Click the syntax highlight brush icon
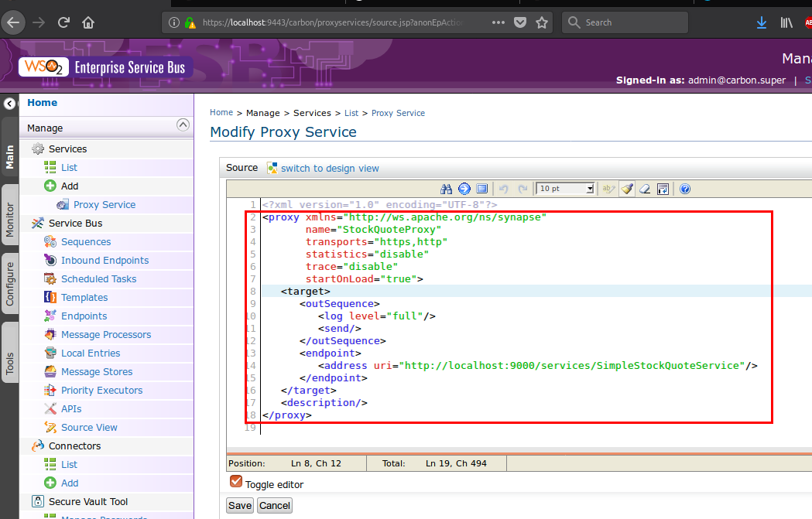The width and height of the screenshot is (812, 519). (x=627, y=189)
